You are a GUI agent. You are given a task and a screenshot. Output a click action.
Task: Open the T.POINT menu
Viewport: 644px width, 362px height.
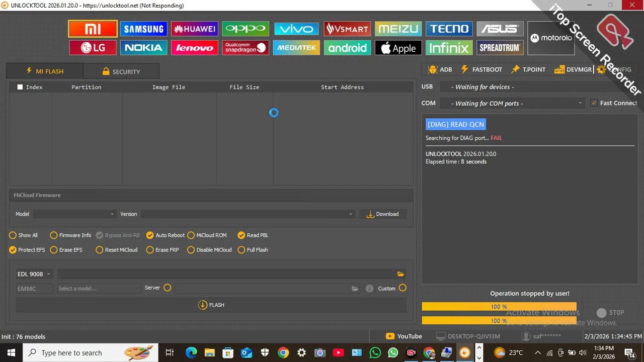click(x=528, y=69)
